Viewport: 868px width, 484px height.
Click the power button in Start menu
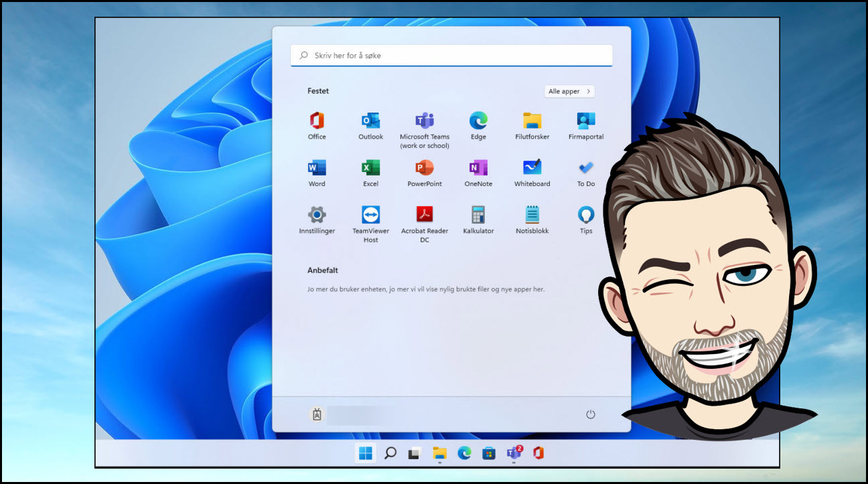coord(590,414)
